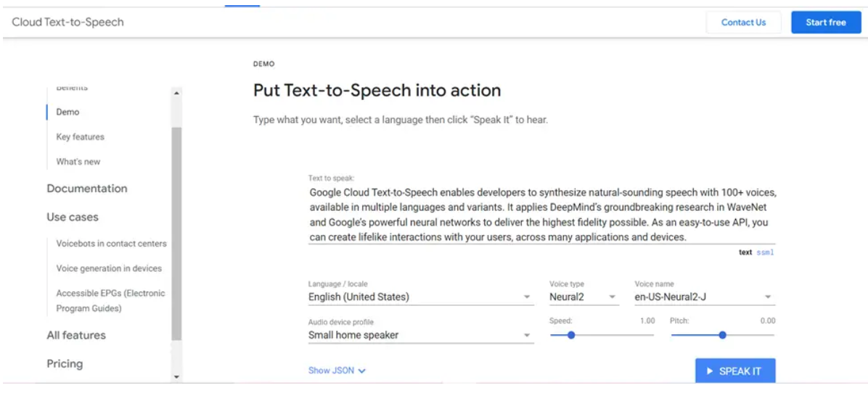Click the Language / locale dropdown arrow

tap(527, 297)
